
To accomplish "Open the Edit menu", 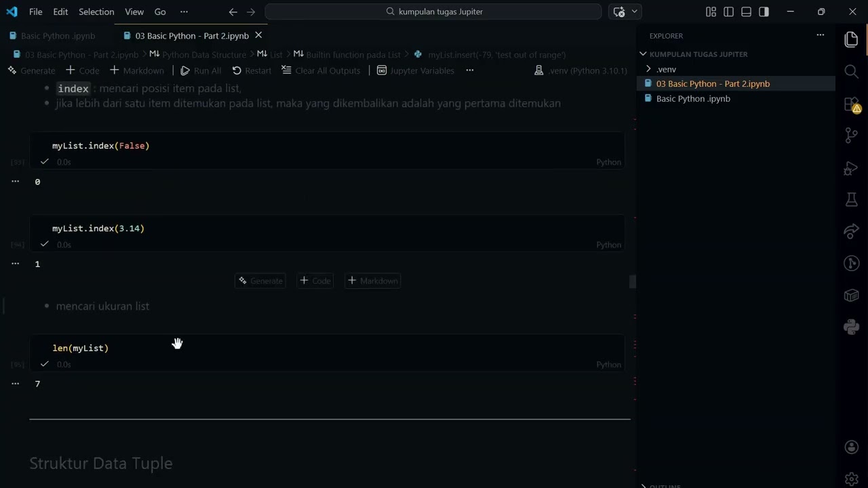I will [60, 12].
